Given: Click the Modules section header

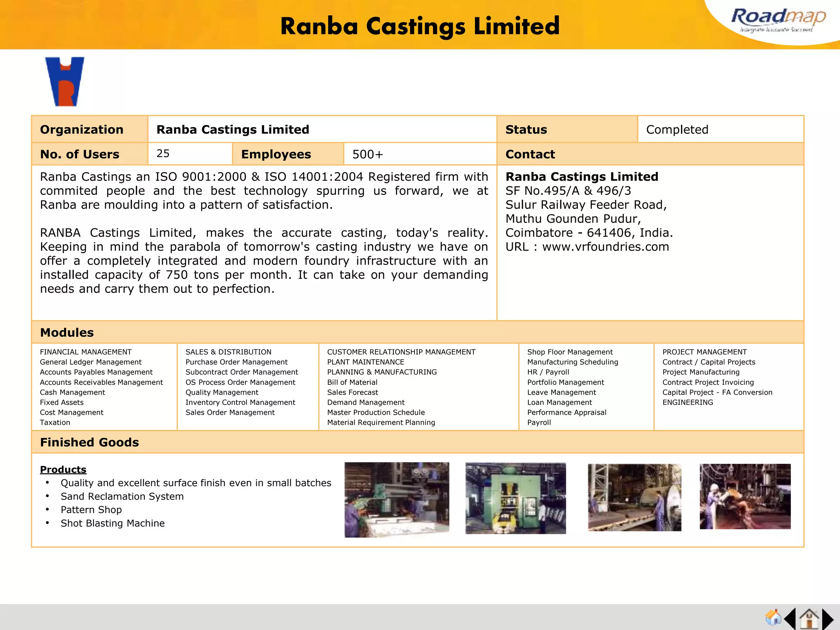Looking at the screenshot, I should (418, 332).
